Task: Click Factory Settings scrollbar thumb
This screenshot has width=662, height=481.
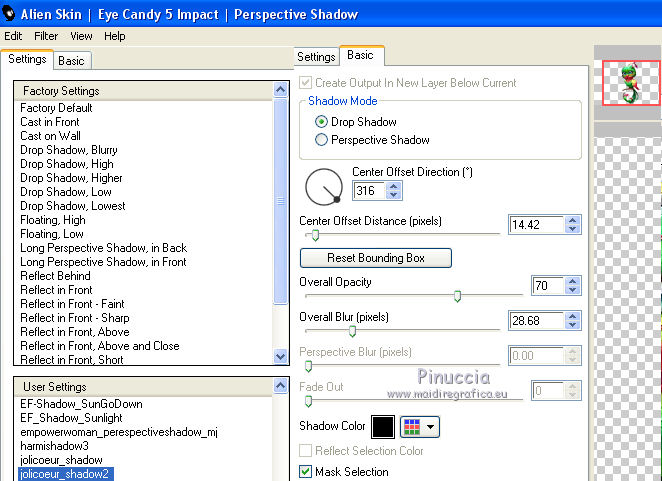Action: click(280, 201)
